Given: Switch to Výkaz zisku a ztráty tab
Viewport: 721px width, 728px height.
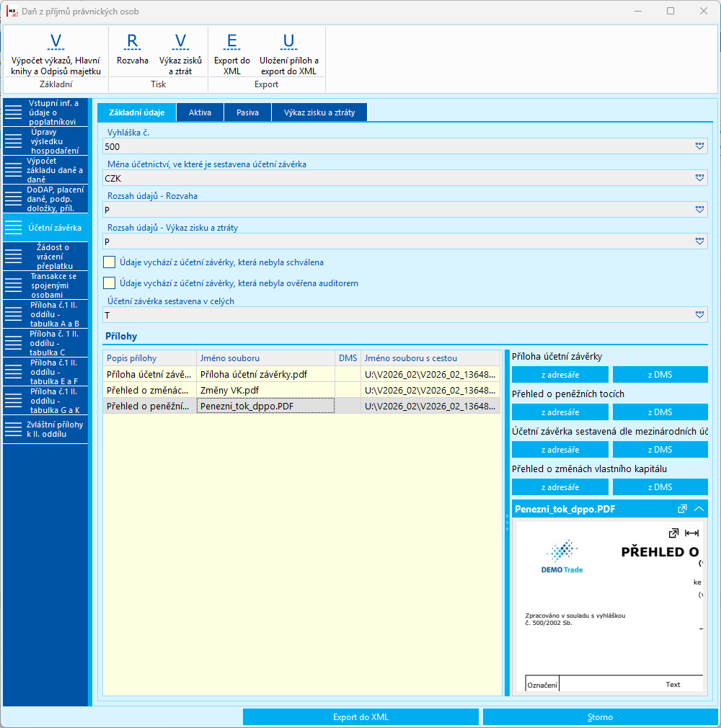Looking at the screenshot, I should click(319, 112).
